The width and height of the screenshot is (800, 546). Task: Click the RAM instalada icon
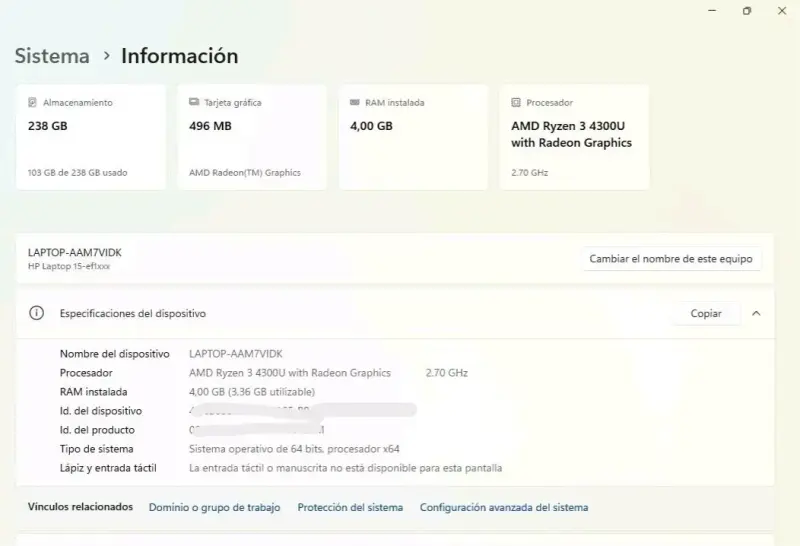coord(355,102)
